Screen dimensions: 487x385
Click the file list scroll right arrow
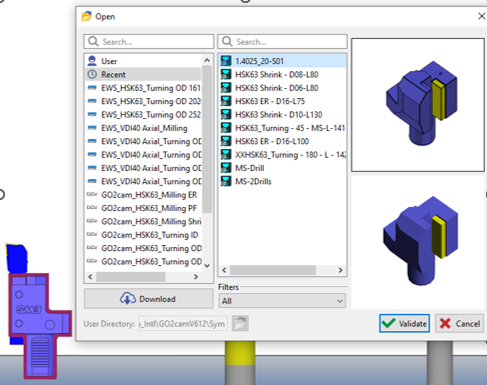(340, 270)
